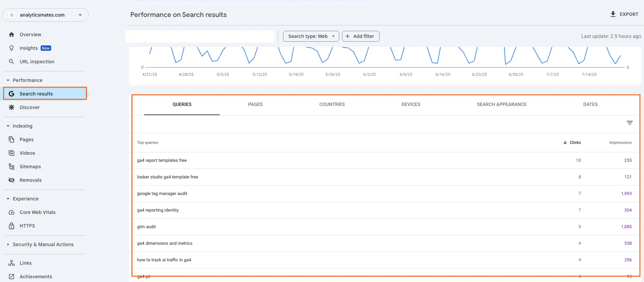
Task: Open Core Web Vitals report
Action: pyautogui.click(x=38, y=212)
